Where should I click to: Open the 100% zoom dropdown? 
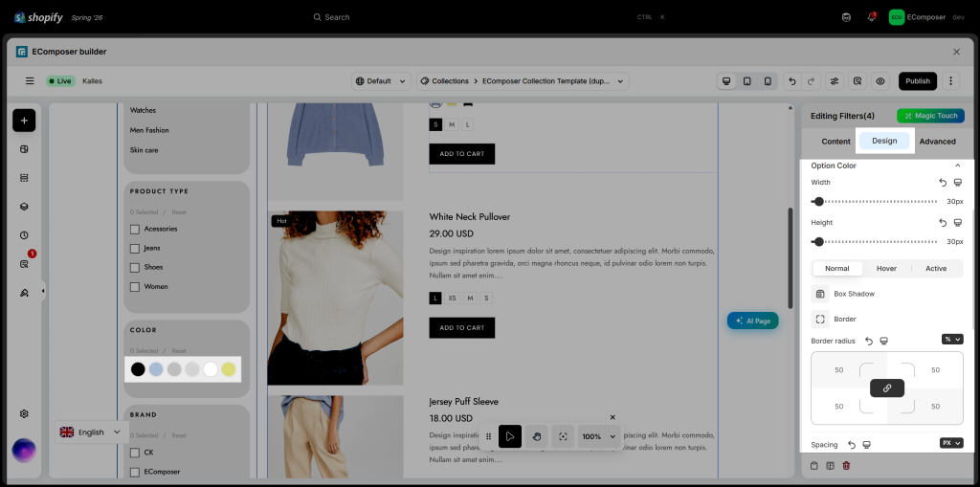(599, 436)
